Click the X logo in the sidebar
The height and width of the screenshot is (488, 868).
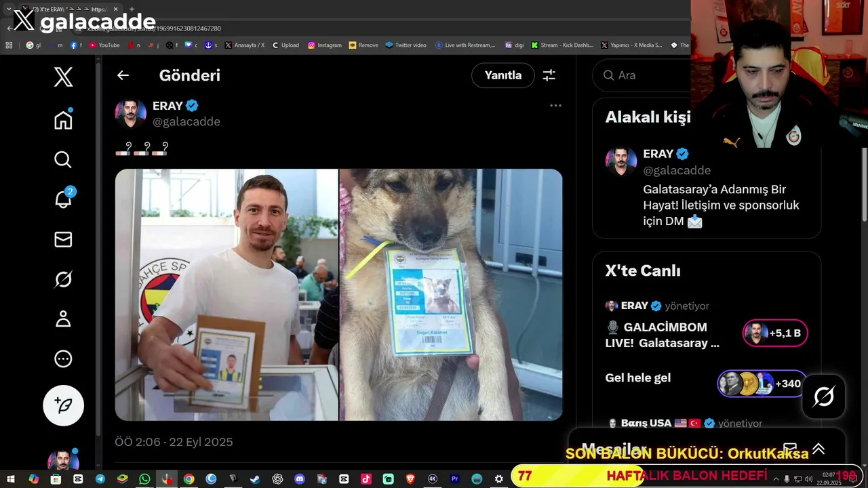(63, 77)
